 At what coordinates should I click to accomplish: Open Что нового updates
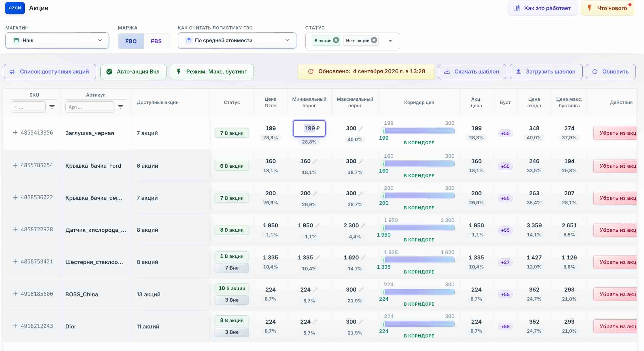tap(607, 8)
